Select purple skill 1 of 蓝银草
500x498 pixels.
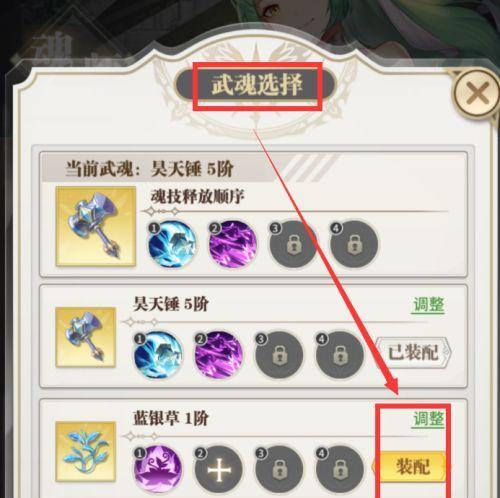pos(158,469)
